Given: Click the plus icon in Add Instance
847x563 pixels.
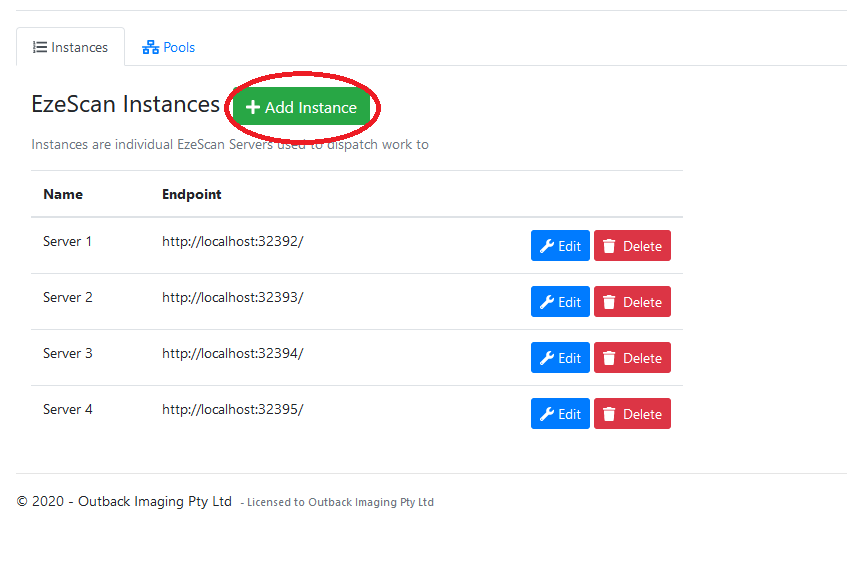Looking at the screenshot, I should tap(253, 108).
